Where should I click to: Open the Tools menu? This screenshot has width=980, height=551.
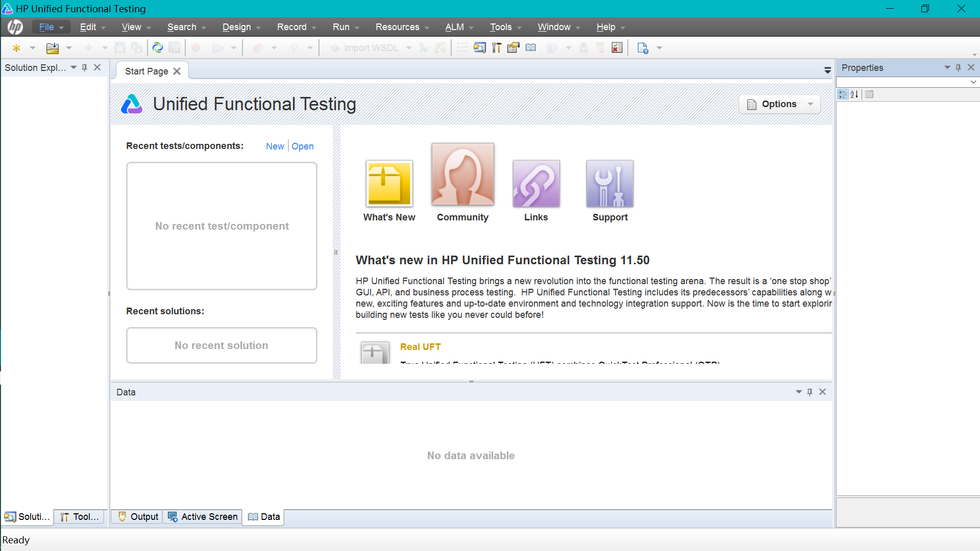coord(505,27)
